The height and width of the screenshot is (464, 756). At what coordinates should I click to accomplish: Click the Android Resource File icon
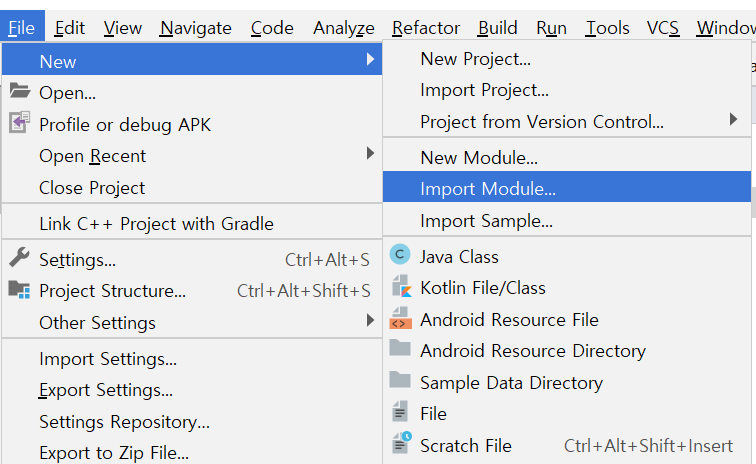click(x=400, y=318)
